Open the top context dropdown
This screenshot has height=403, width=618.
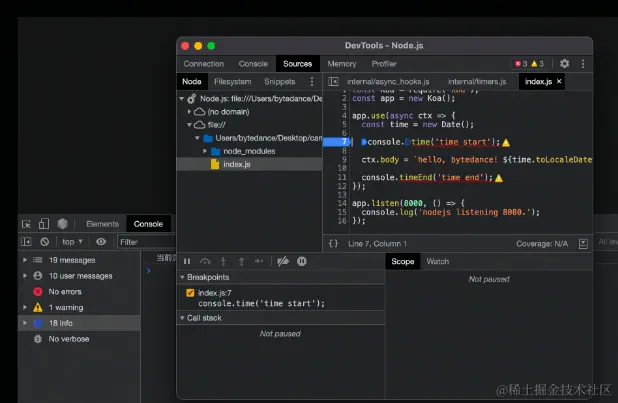tap(72, 242)
